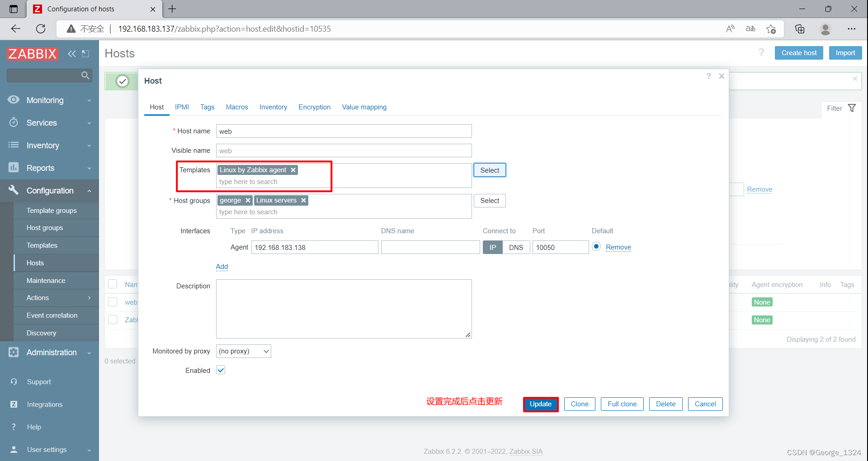Click the Cancel button
868x461 pixels.
pos(705,404)
